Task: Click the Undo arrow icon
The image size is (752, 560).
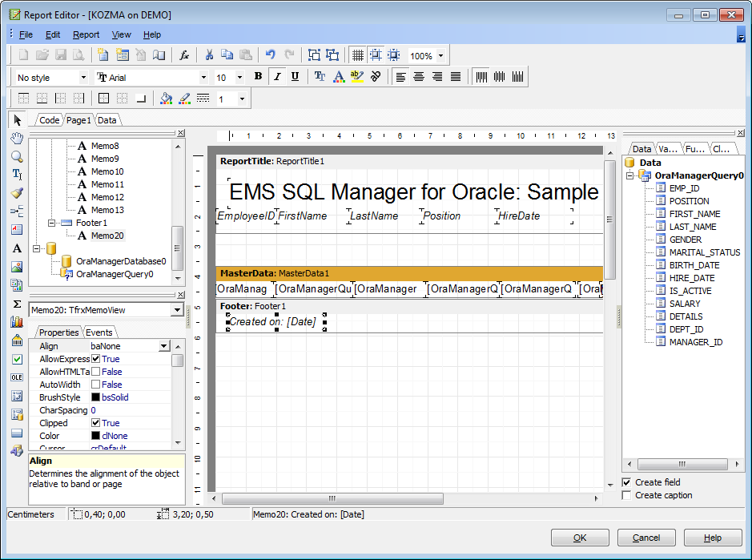Action: 270,55
